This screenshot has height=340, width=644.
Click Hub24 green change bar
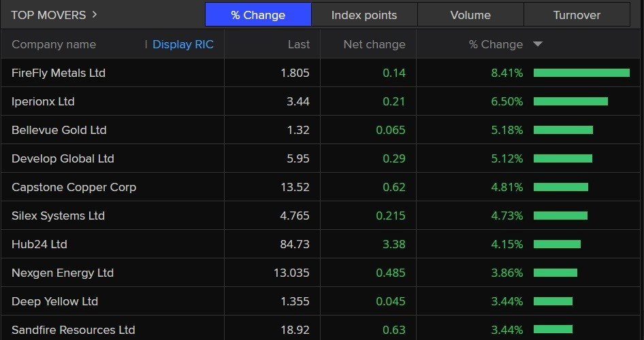click(557, 244)
